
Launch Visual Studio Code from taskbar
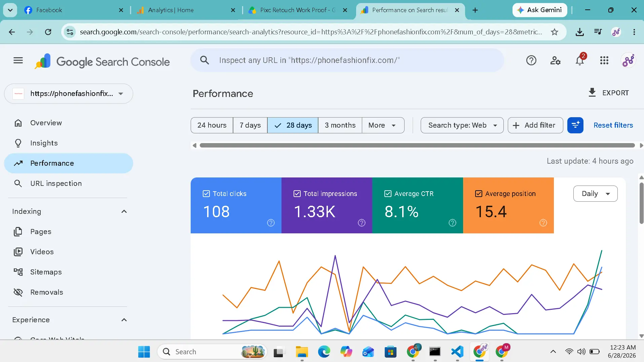tap(457, 352)
